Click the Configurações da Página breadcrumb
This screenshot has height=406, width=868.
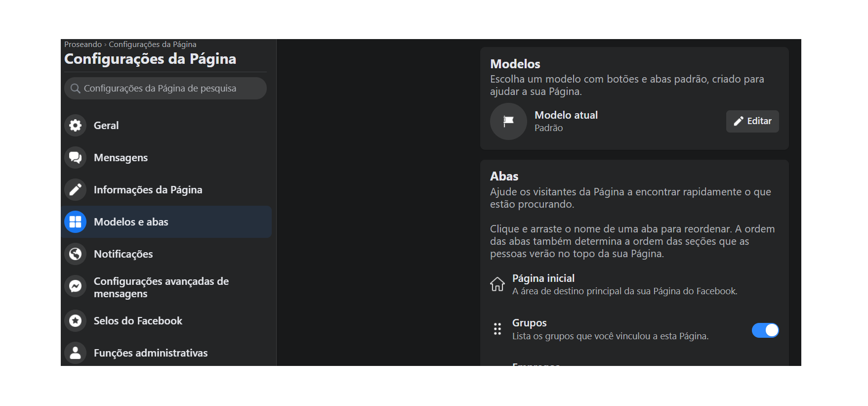(153, 45)
